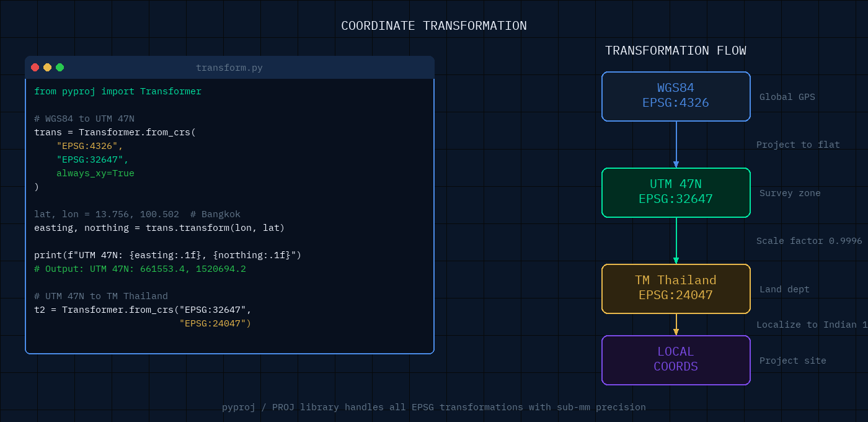Click the 'from pyproj import Transformer' code line

[x=118, y=91]
